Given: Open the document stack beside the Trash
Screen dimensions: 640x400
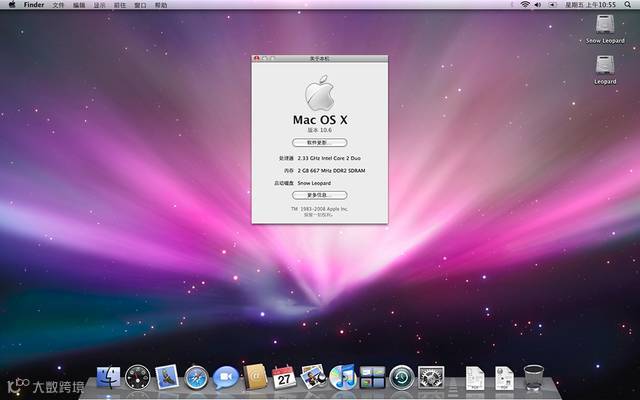Looking at the screenshot, I should [x=504, y=378].
